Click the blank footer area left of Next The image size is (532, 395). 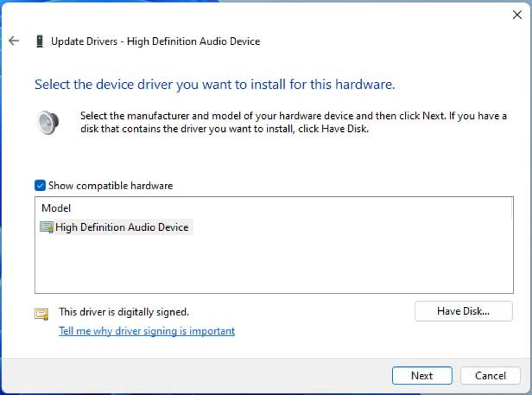pyautogui.click(x=194, y=376)
